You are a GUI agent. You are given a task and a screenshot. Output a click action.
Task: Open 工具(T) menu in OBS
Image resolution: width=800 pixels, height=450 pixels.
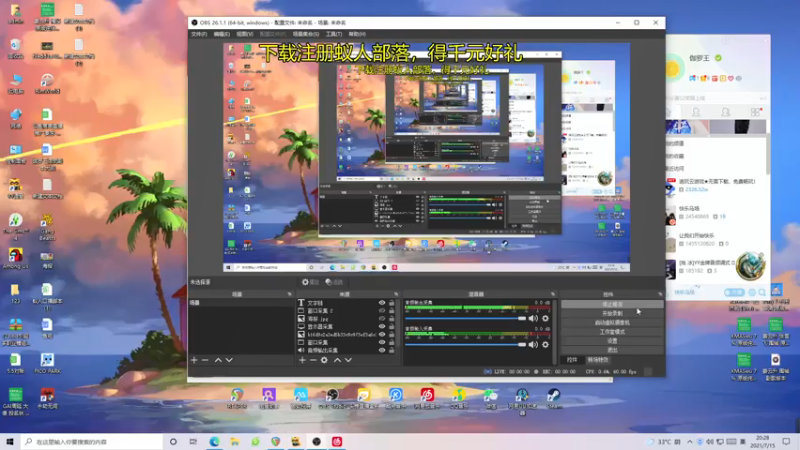click(x=334, y=34)
